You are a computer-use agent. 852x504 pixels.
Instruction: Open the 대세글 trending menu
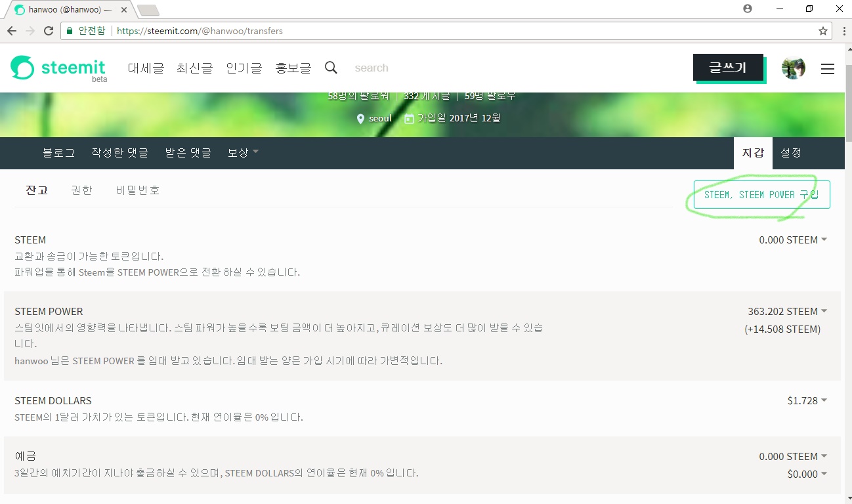(146, 68)
